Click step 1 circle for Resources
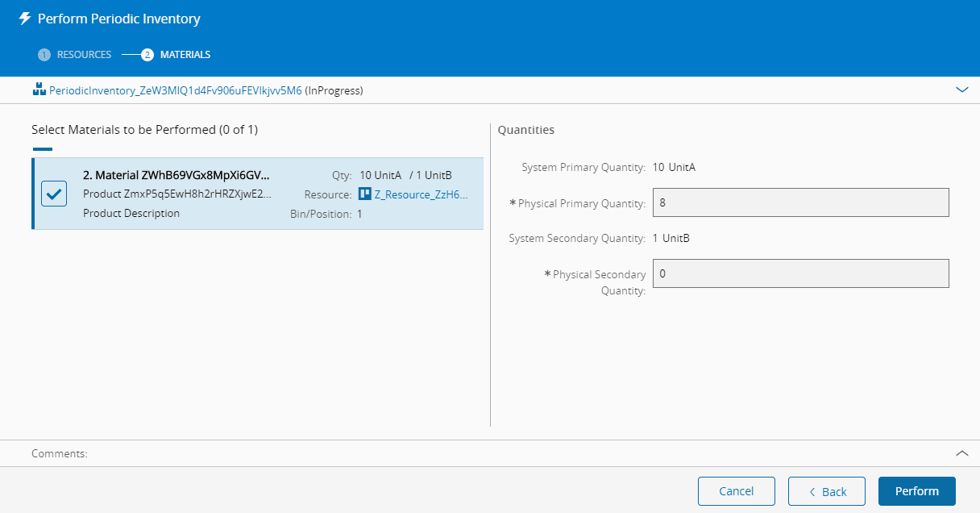This screenshot has width=980, height=513. 44,55
